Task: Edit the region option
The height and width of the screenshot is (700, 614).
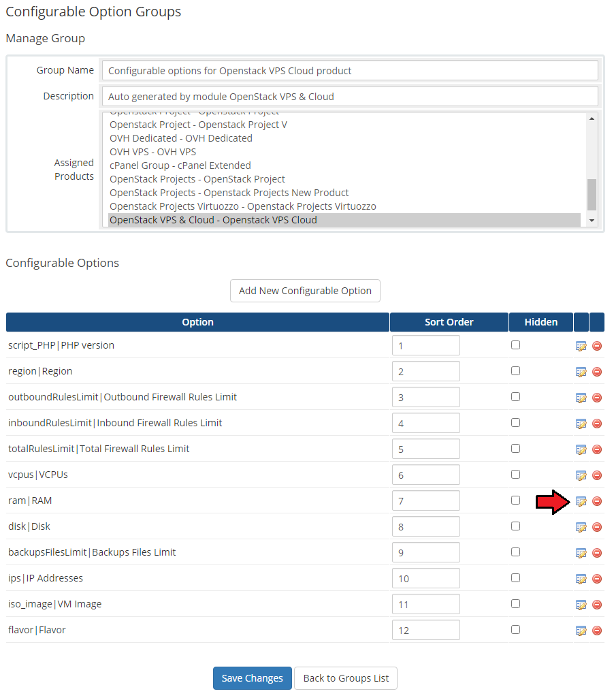Action: tap(581, 372)
